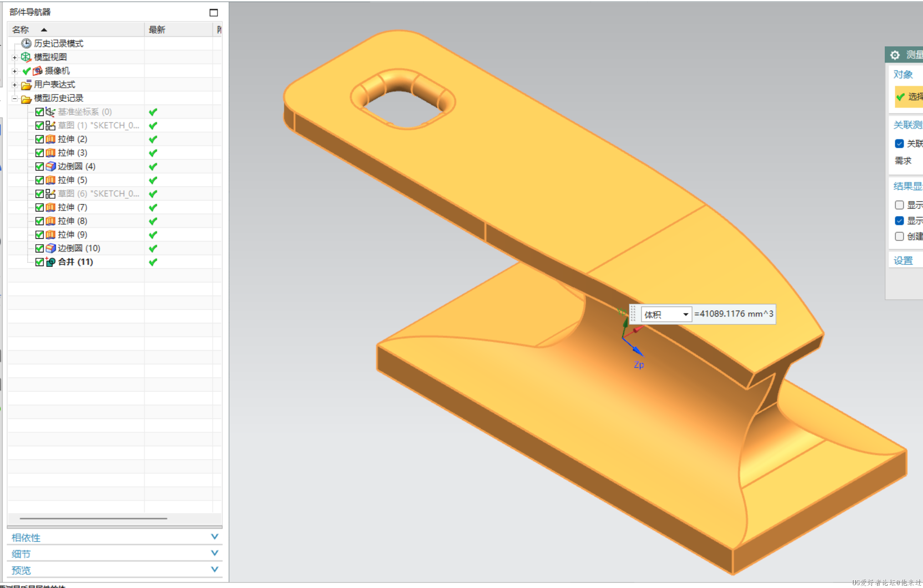
Task: Maximize the Part Navigator panel
Action: 213,12
